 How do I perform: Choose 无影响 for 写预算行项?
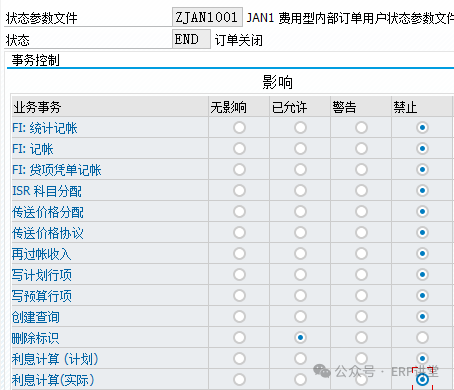point(239,295)
